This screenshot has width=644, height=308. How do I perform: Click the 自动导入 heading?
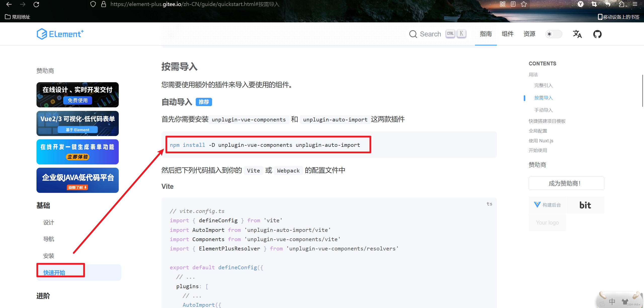coord(177,102)
